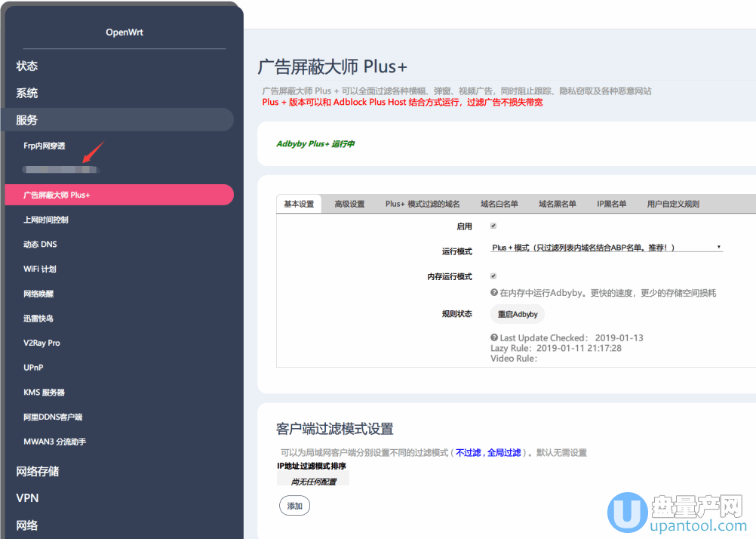Follow the 全局过滤 link
Screen dimensions: 756x539
(x=504, y=453)
